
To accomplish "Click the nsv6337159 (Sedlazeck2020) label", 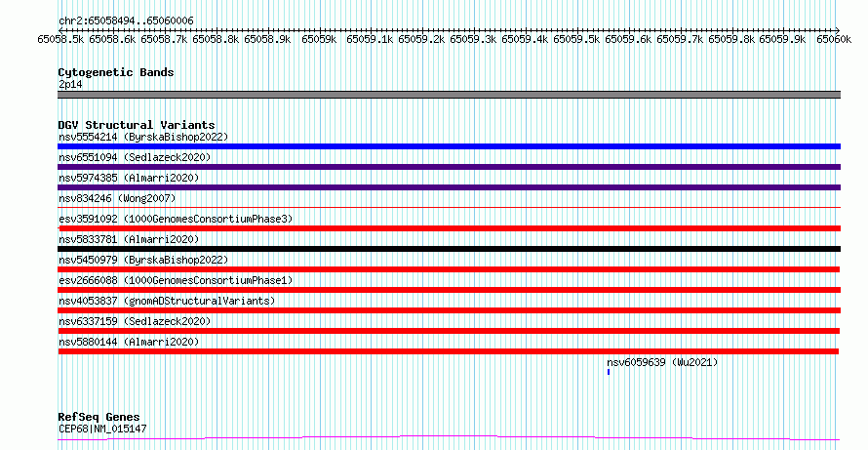I will coord(135,321).
